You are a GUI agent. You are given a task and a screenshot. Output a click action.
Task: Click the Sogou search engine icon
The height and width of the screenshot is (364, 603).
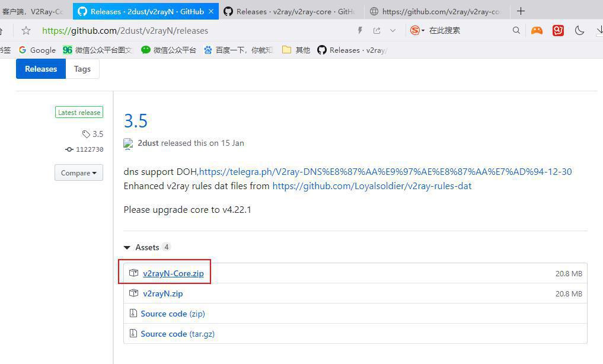pyautogui.click(x=415, y=30)
